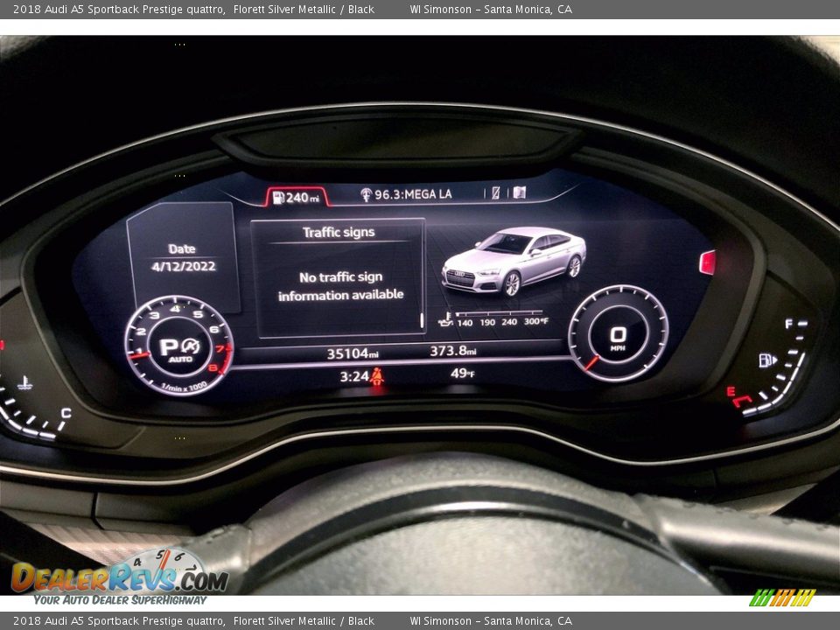This screenshot has height=630, width=840.
Task: Click the red E mark on fuel gauge
Action: (730, 391)
